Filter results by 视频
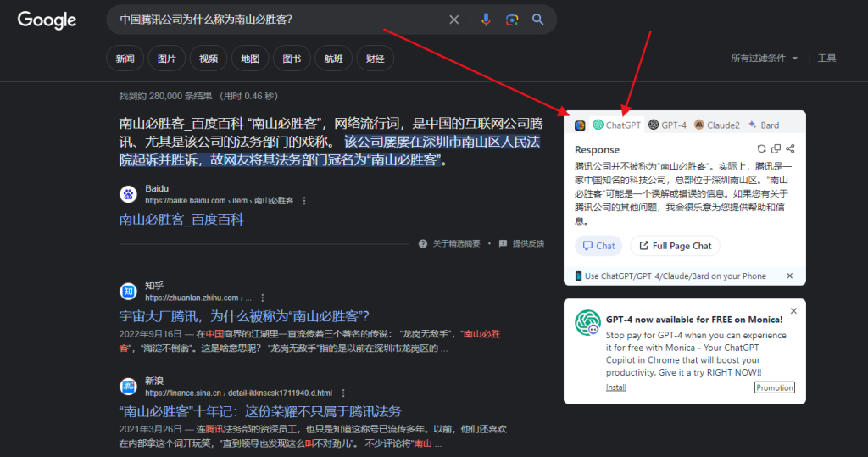Image resolution: width=868 pixels, height=457 pixels. click(209, 59)
